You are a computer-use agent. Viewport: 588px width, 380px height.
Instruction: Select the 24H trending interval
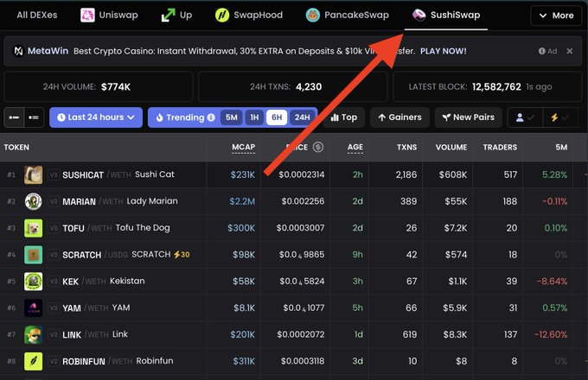click(303, 117)
